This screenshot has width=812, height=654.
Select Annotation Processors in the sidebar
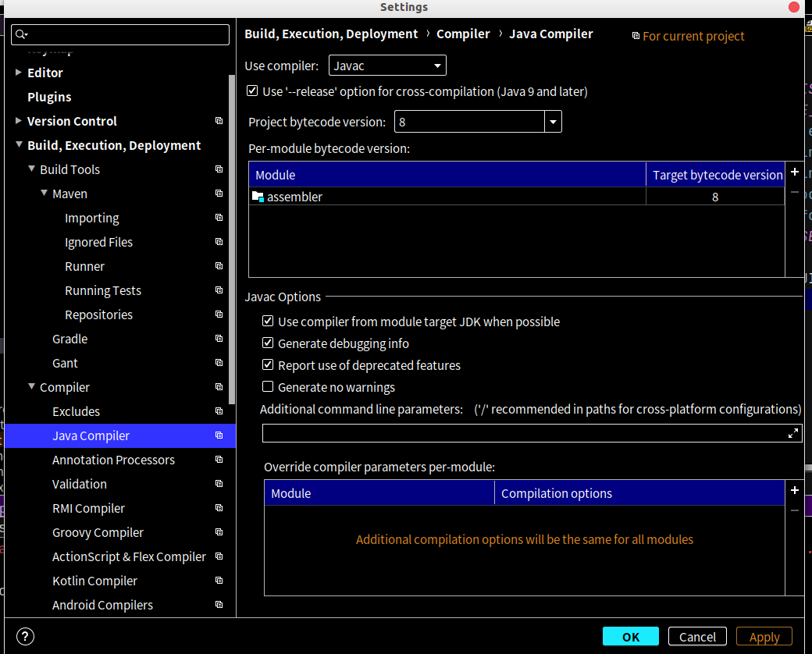click(115, 460)
